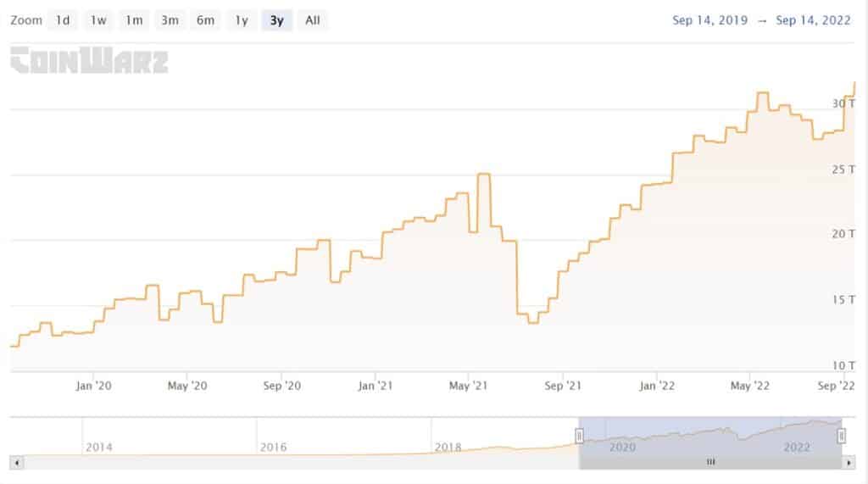Click the navigator near 2014
This screenshot has width=868, height=484.
pos(98,447)
